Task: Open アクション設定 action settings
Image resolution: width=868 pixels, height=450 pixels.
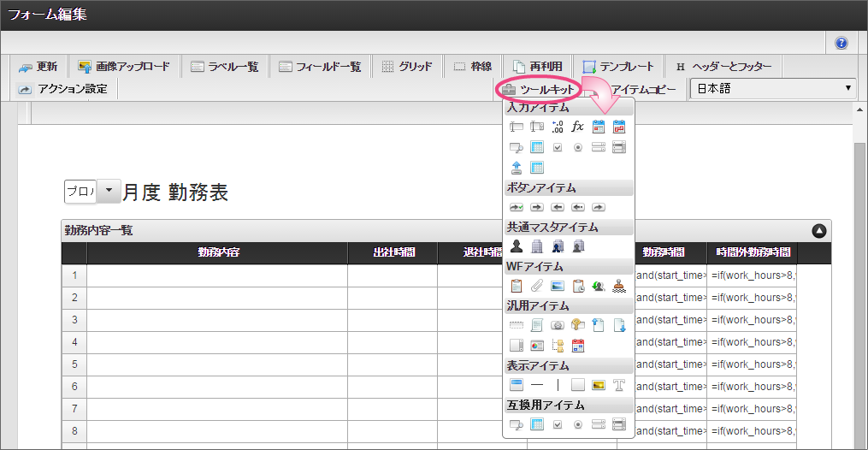Action: point(62,89)
